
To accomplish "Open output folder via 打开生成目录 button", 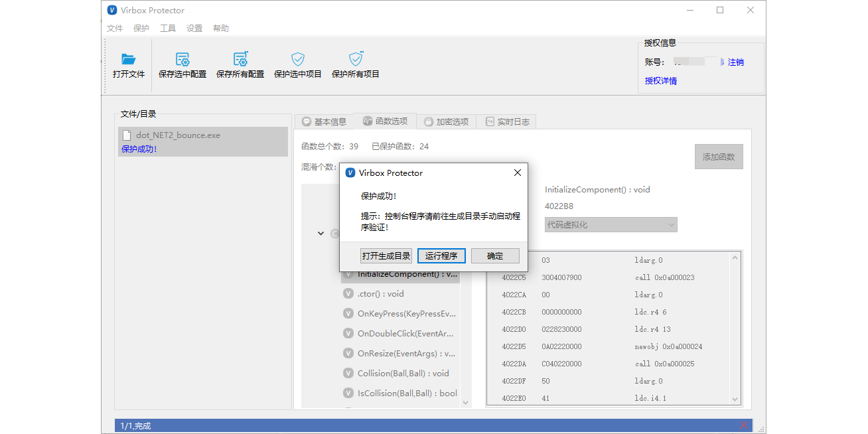I will (386, 255).
